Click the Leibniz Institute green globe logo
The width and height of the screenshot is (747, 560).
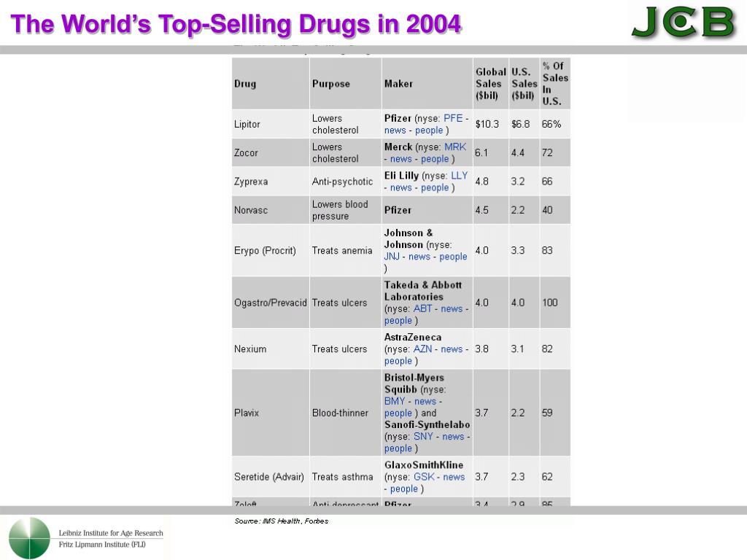(x=29, y=538)
